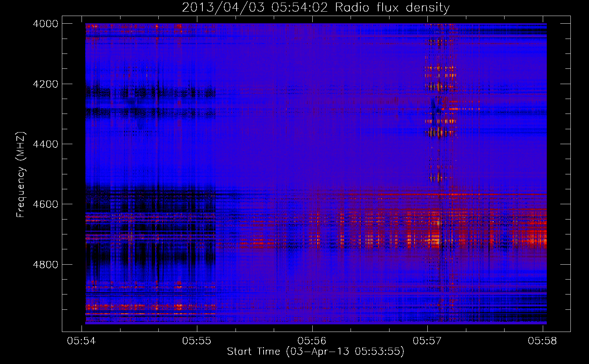Click the plot title "2013/04/03 05:54:02 Radio flux density"

point(316,8)
